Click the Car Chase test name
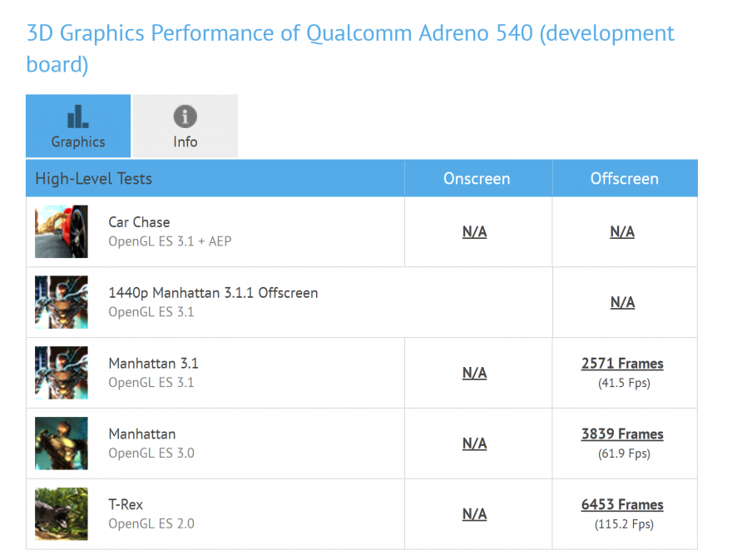Image resolution: width=732 pixels, height=560 pixels. (x=139, y=222)
